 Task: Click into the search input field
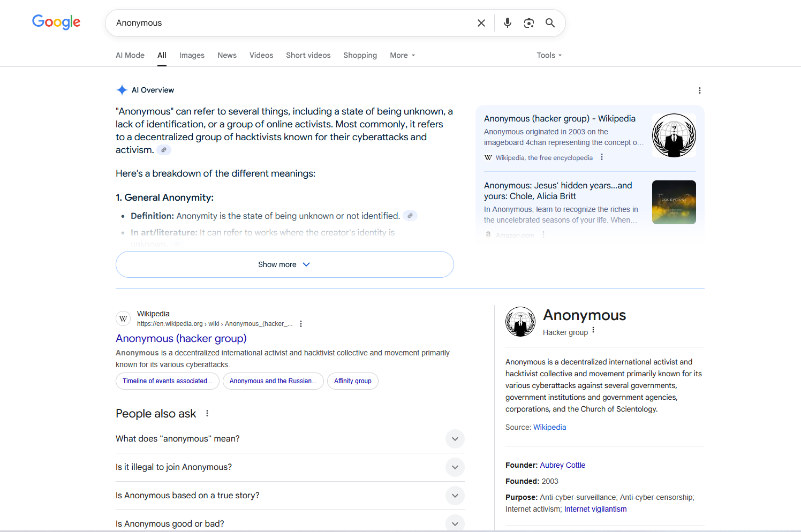(x=292, y=23)
